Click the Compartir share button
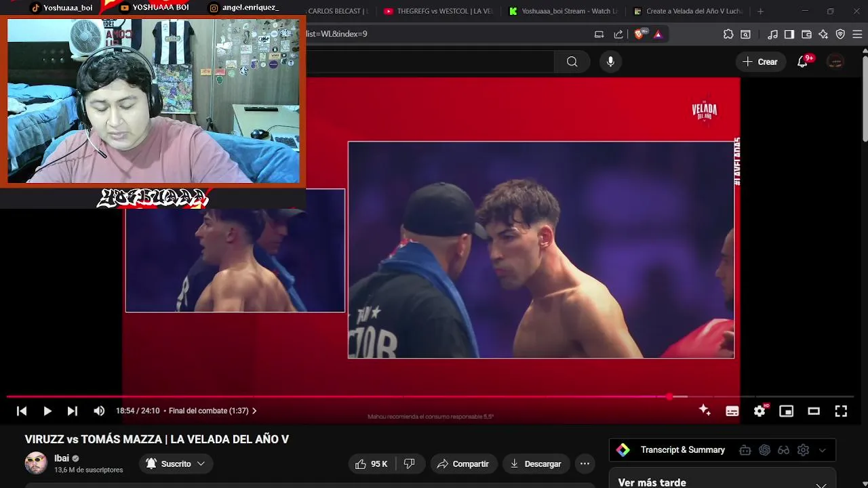Viewport: 868px width, 488px height. click(463, 464)
